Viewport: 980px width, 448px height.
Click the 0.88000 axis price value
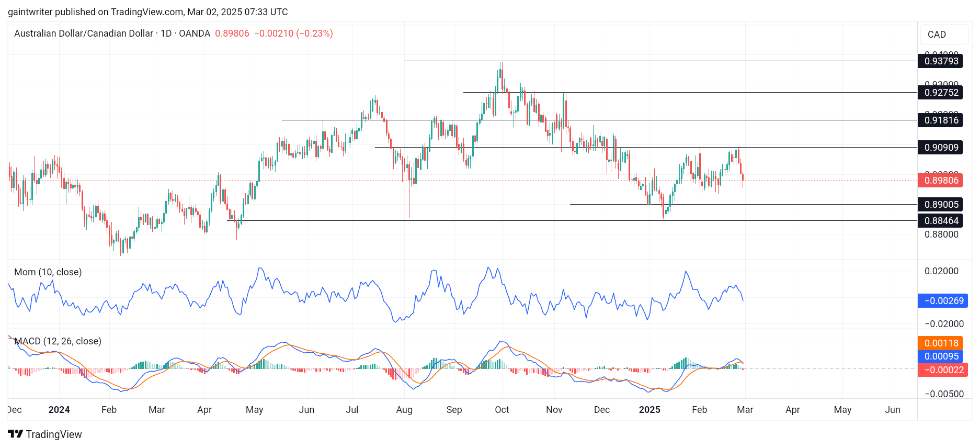click(x=941, y=234)
